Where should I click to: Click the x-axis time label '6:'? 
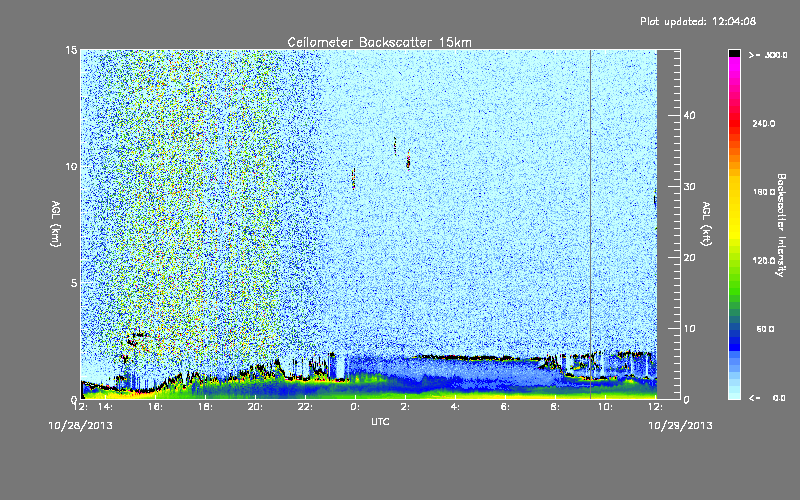[x=505, y=407]
